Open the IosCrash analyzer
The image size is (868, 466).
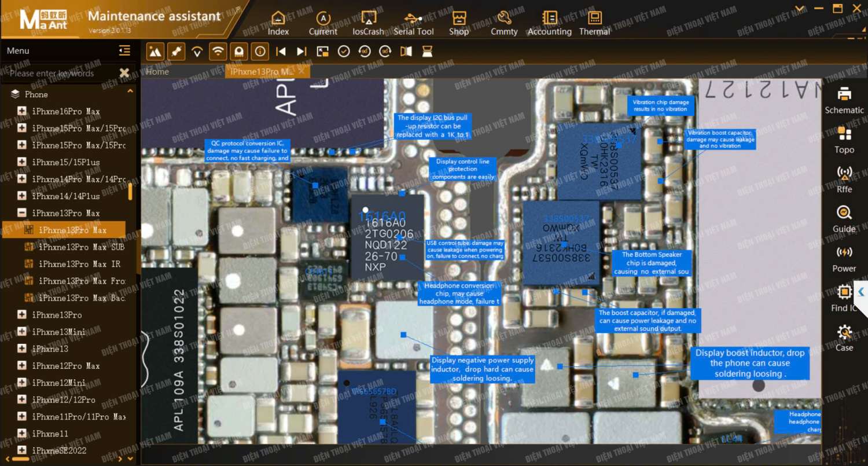(368, 23)
